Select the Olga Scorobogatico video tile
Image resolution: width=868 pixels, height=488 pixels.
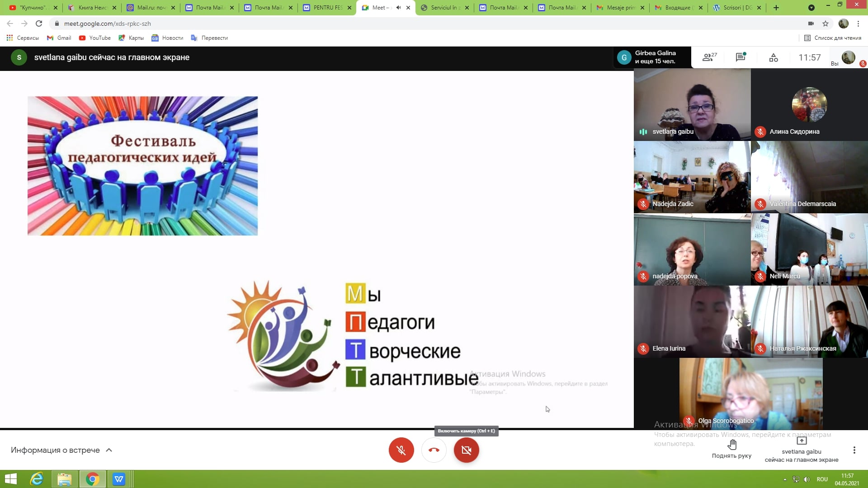tap(750, 393)
